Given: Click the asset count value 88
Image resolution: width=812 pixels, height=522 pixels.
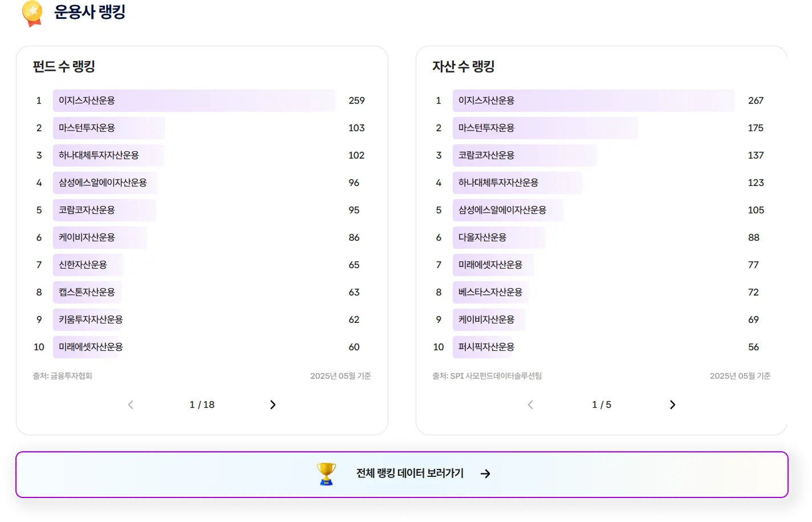Looking at the screenshot, I should 754,237.
